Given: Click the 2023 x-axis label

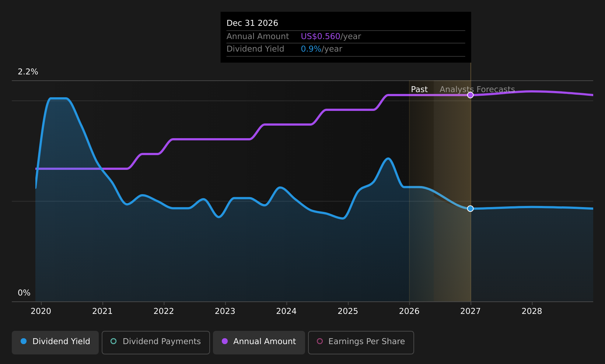Looking at the screenshot, I should (x=225, y=311).
